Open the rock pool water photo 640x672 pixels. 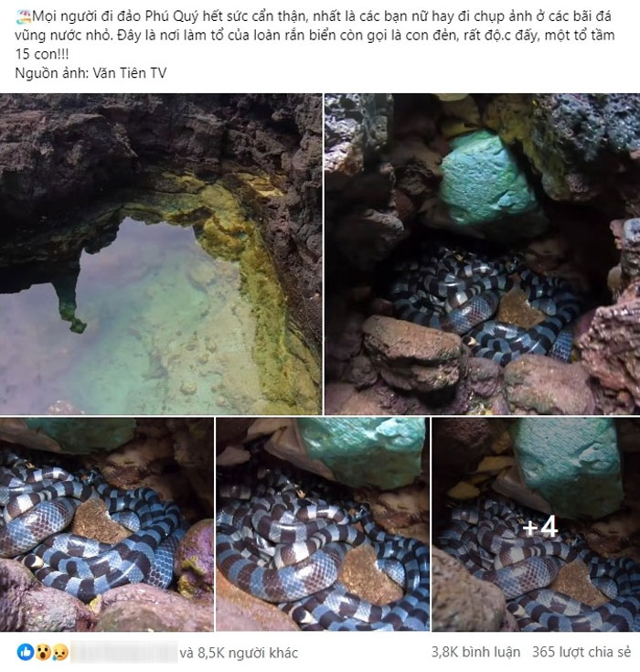(161, 254)
